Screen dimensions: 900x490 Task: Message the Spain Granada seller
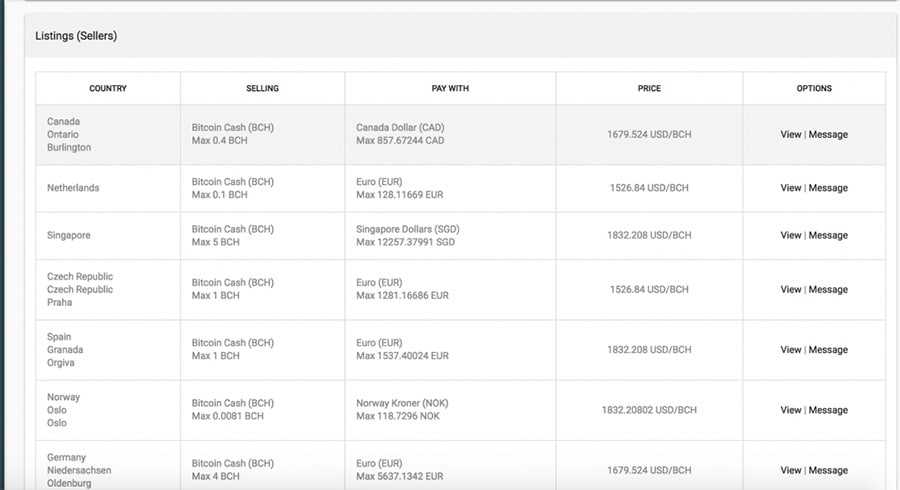coord(828,350)
